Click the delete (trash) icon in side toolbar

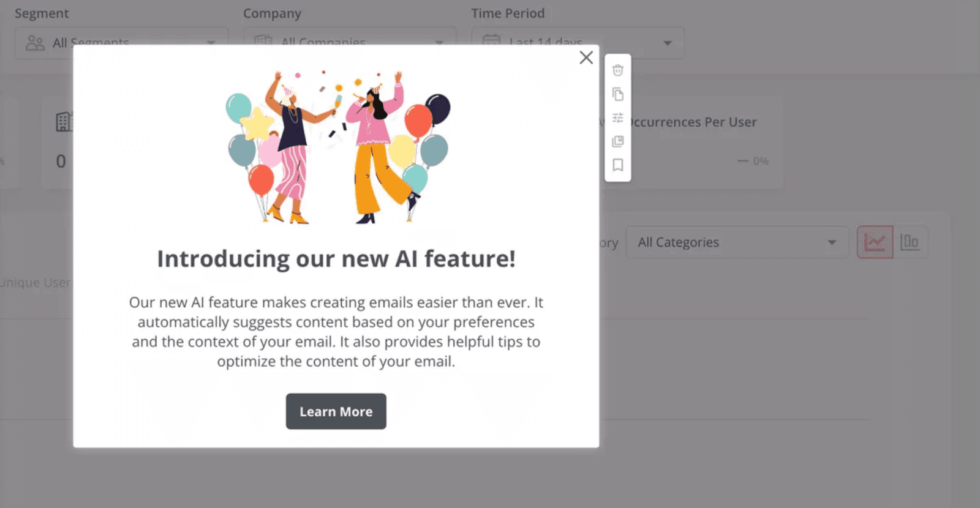(x=617, y=70)
